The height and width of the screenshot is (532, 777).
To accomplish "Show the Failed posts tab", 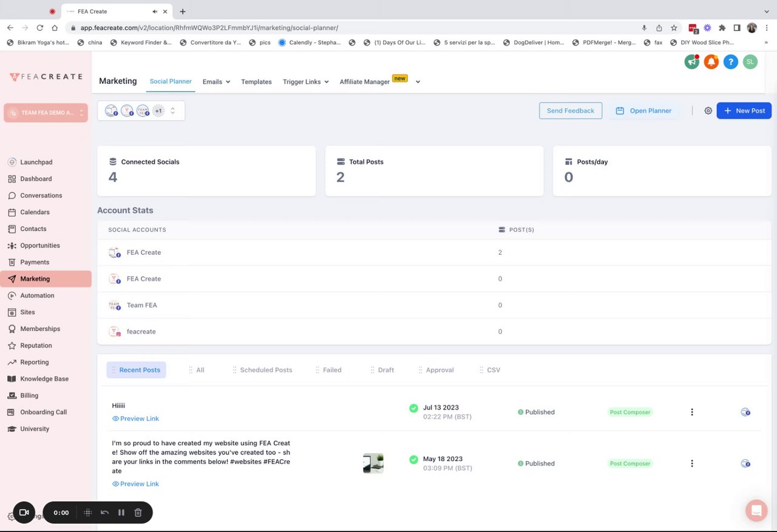I will point(328,370).
